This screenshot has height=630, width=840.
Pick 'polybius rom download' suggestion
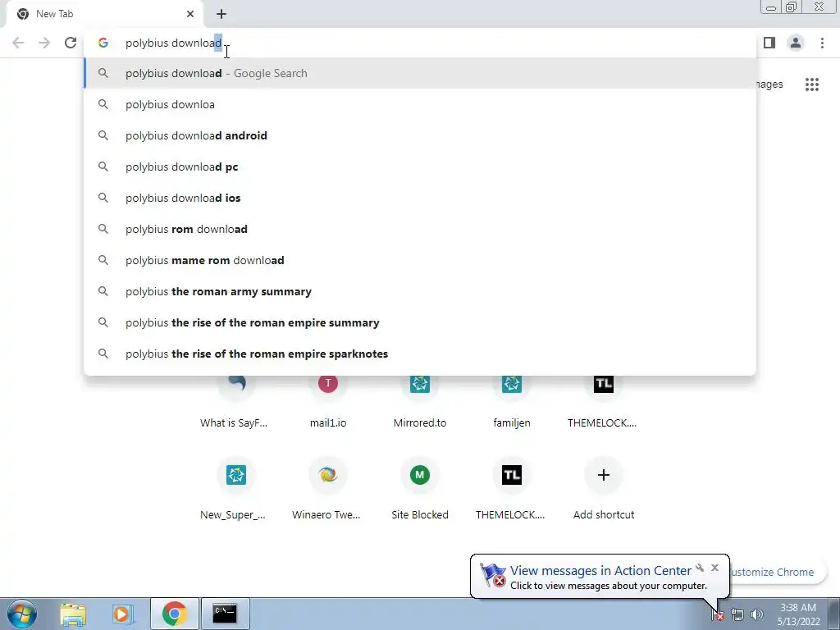[420, 230]
